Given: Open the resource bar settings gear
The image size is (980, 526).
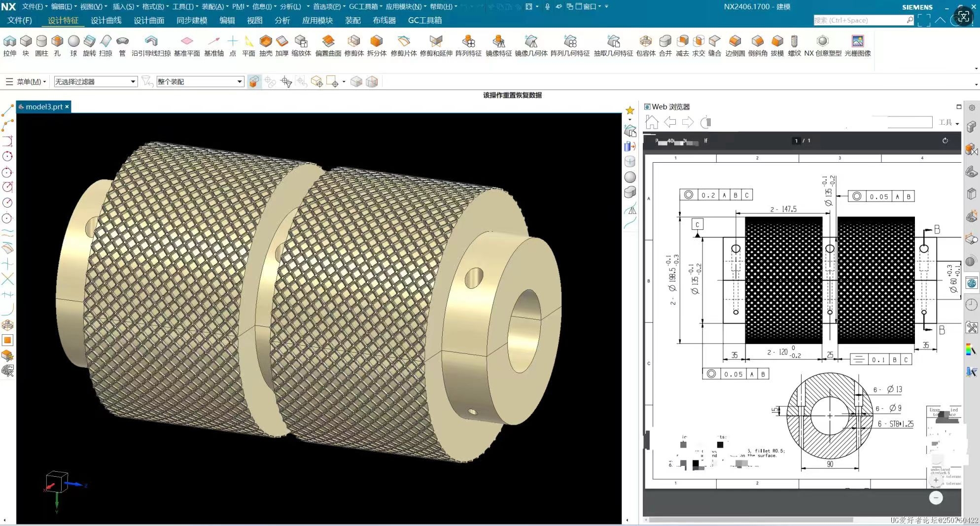Looking at the screenshot, I should click(x=972, y=107).
